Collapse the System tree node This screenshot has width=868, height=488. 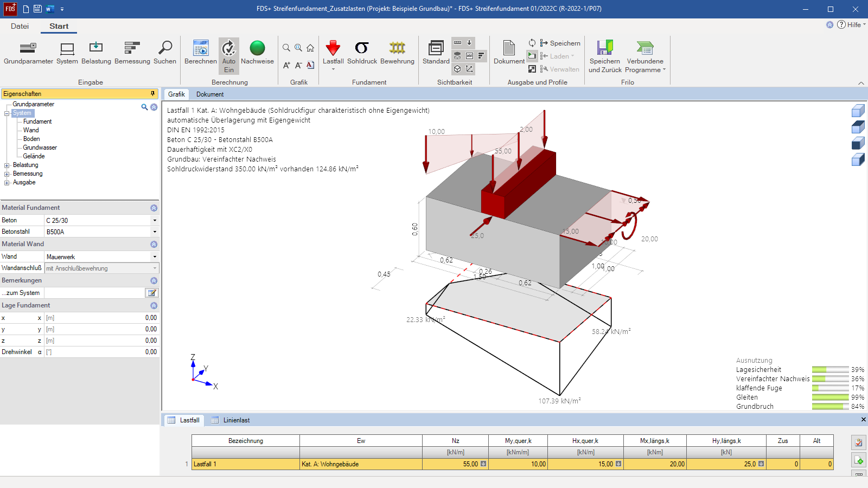coord(7,113)
